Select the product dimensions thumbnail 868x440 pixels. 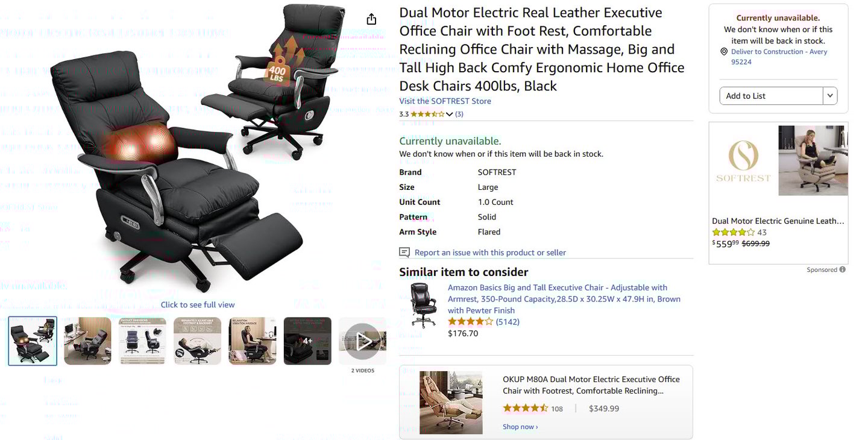click(x=142, y=341)
